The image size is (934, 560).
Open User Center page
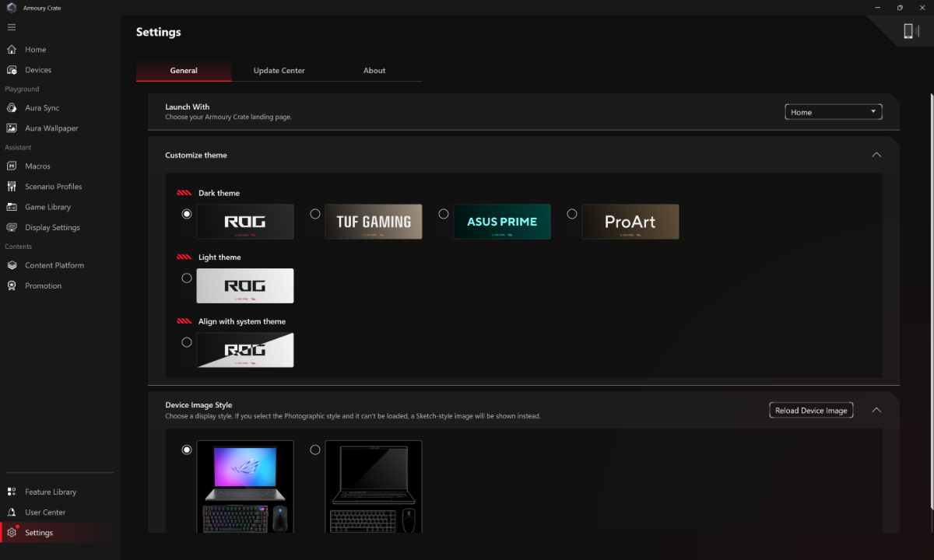point(45,513)
